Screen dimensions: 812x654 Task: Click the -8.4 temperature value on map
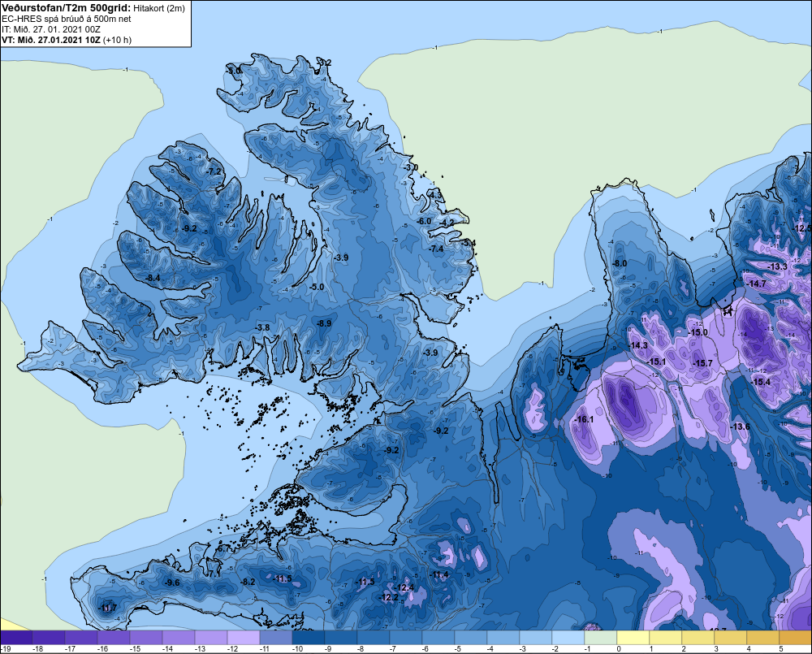coord(153,279)
